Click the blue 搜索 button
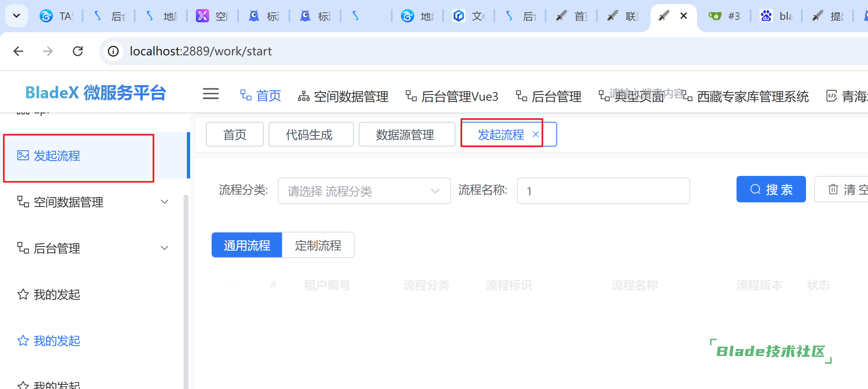868x389 pixels. pyautogui.click(x=771, y=190)
